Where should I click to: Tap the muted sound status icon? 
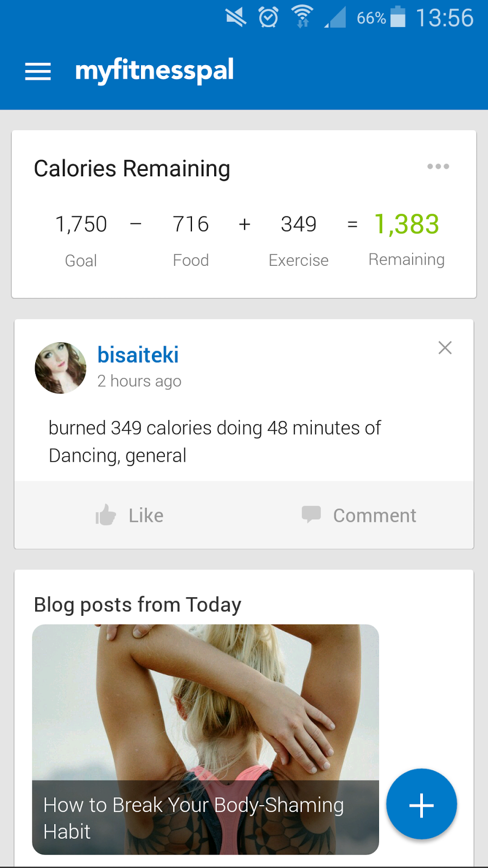[236, 17]
